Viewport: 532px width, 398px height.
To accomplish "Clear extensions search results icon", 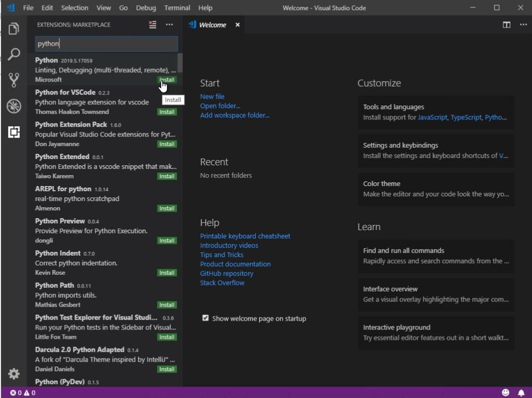I will pos(153,24).
